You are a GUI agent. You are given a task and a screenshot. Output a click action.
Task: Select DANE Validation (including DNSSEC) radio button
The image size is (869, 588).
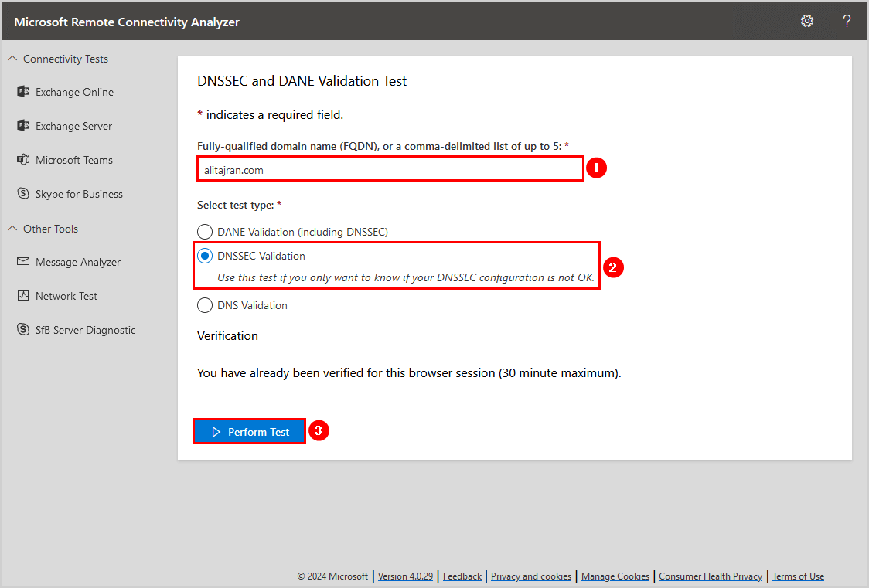[205, 232]
